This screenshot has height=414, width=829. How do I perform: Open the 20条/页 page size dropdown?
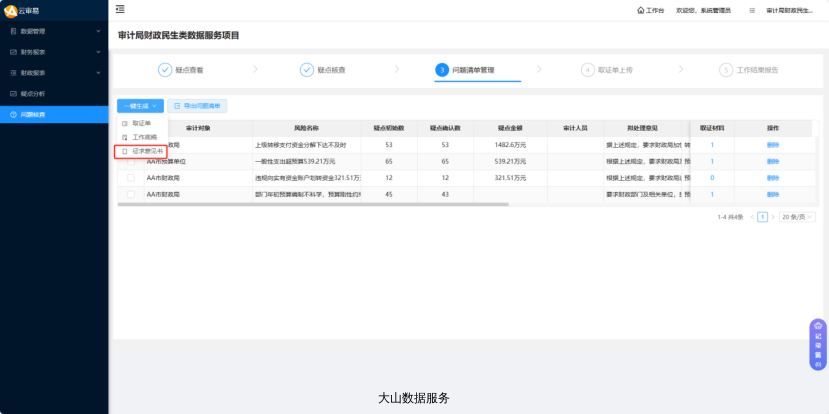point(797,216)
